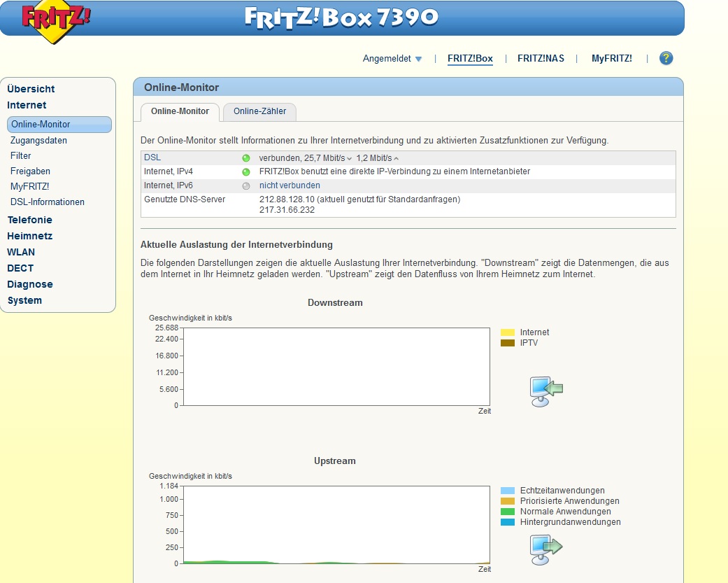Click the yellow Internet legend swatch
The image size is (728, 583).
pyautogui.click(x=508, y=332)
